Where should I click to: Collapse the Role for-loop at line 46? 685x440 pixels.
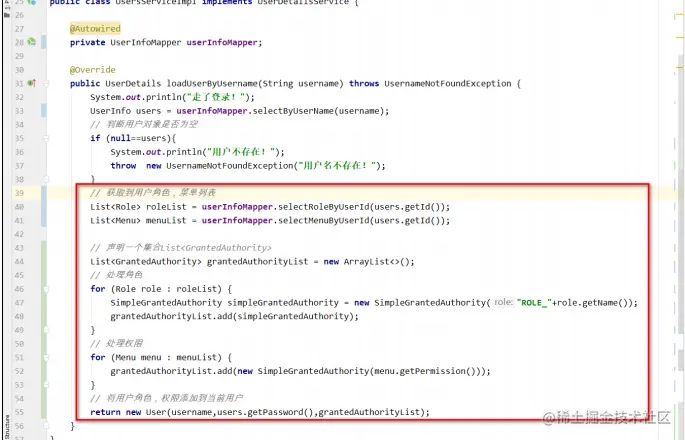pyautogui.click(x=46, y=289)
